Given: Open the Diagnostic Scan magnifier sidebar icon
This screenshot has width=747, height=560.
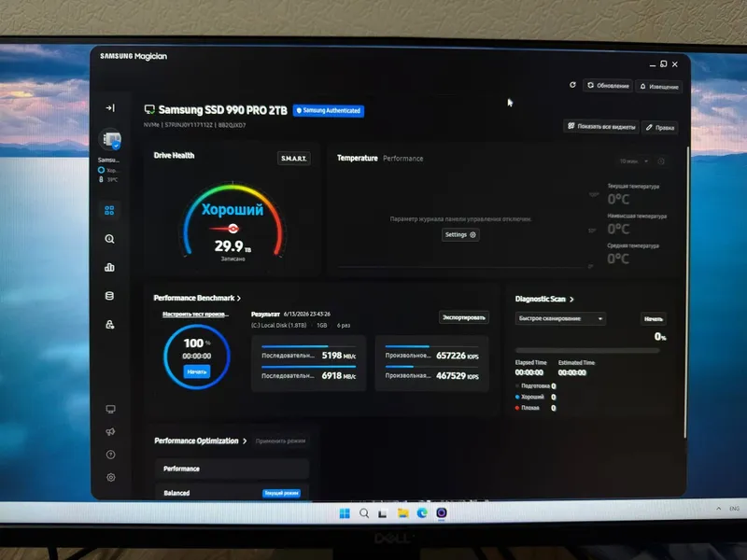Looking at the screenshot, I should [109, 239].
